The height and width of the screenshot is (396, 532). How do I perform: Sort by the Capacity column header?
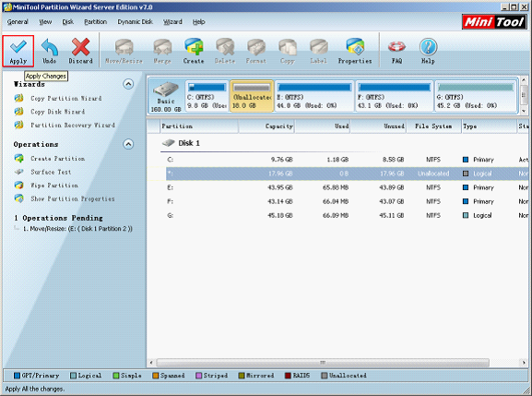tap(266, 126)
